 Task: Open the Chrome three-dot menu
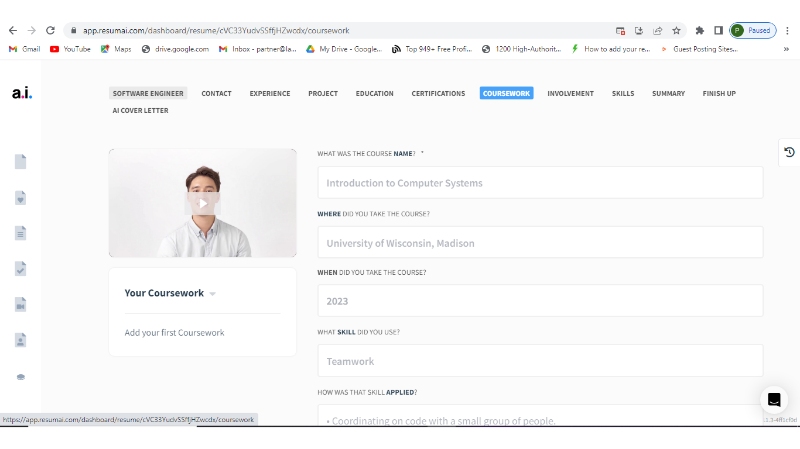click(x=787, y=31)
